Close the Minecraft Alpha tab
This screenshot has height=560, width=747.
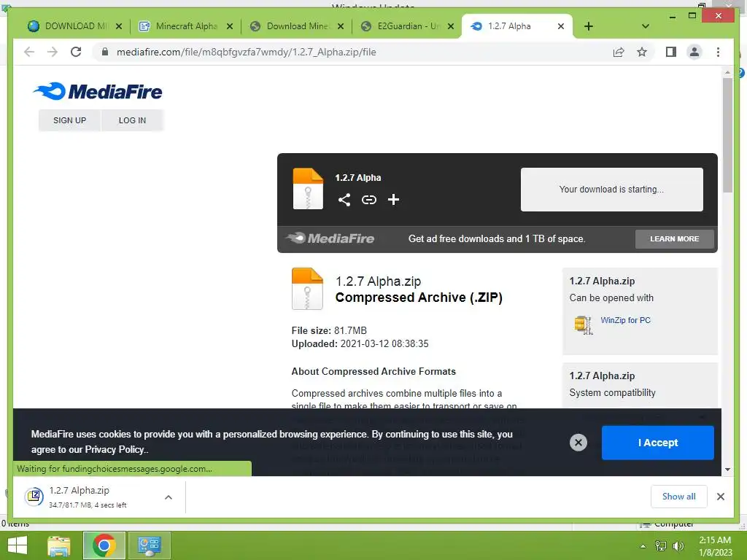click(230, 27)
